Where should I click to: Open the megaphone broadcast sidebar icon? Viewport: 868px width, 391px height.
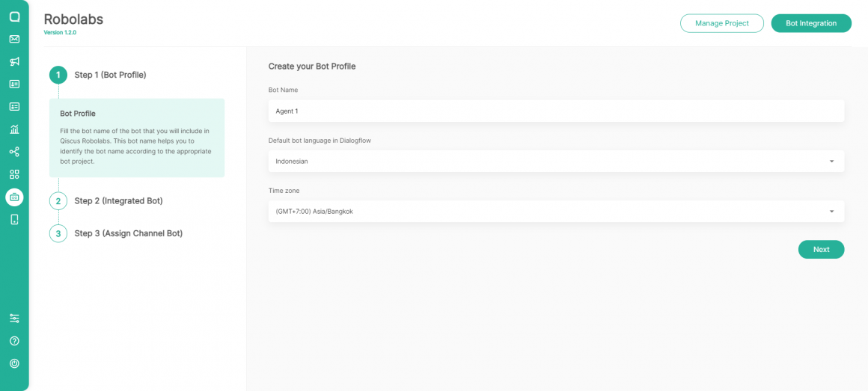(14, 61)
